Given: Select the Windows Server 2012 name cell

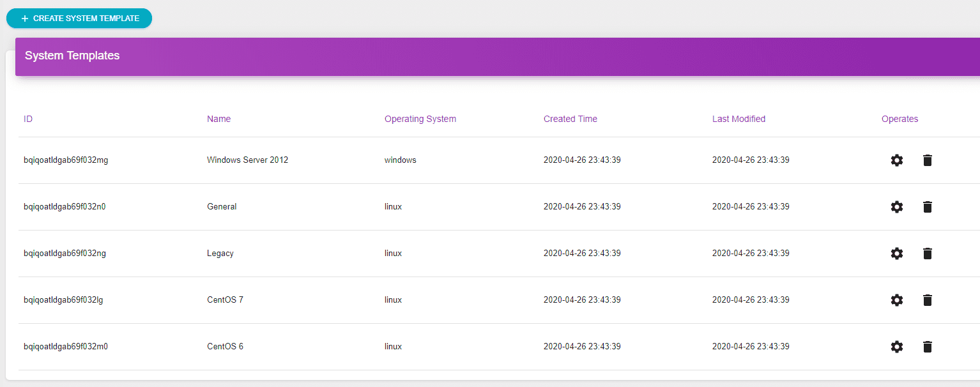Looking at the screenshot, I should point(247,160).
